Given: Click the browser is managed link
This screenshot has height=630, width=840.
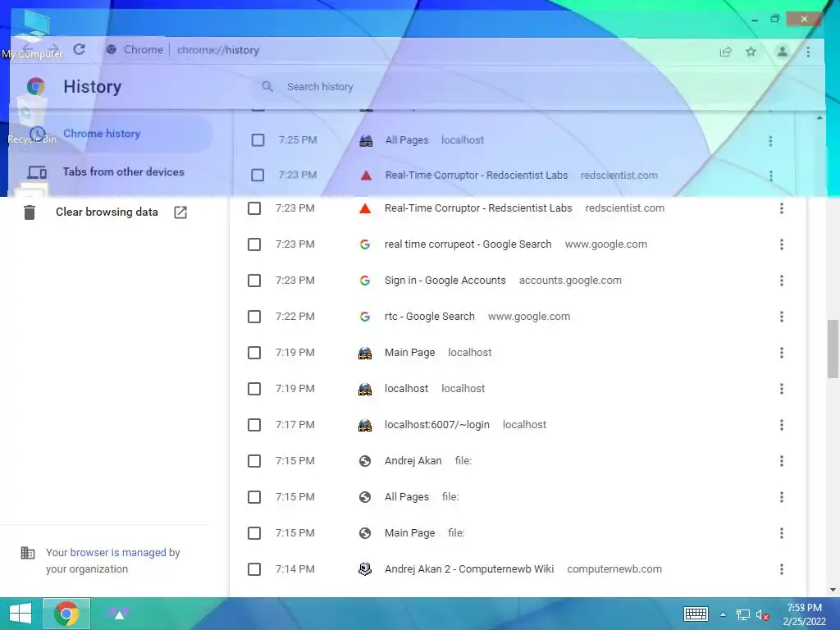Looking at the screenshot, I should tap(118, 552).
